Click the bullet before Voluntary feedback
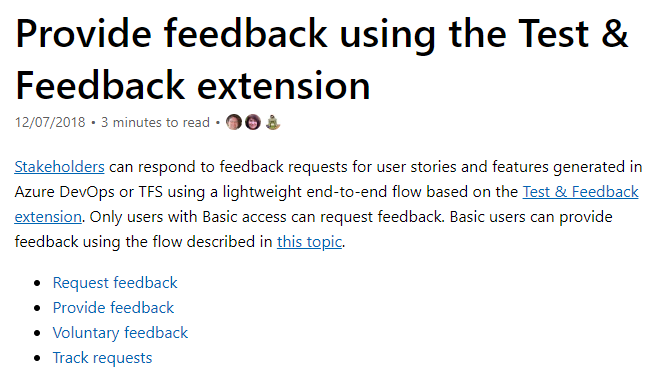Screen dimensions: 665x369 pos(37,333)
